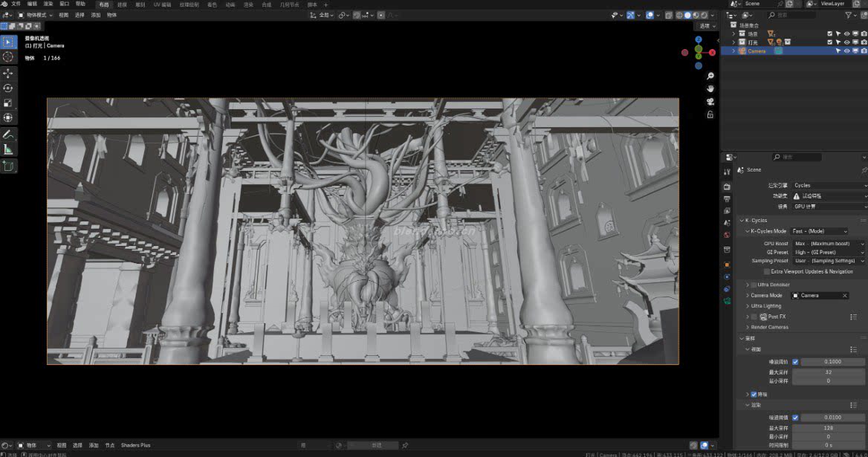
Task: Hide the Camera object using its eye icon
Action: tap(846, 51)
